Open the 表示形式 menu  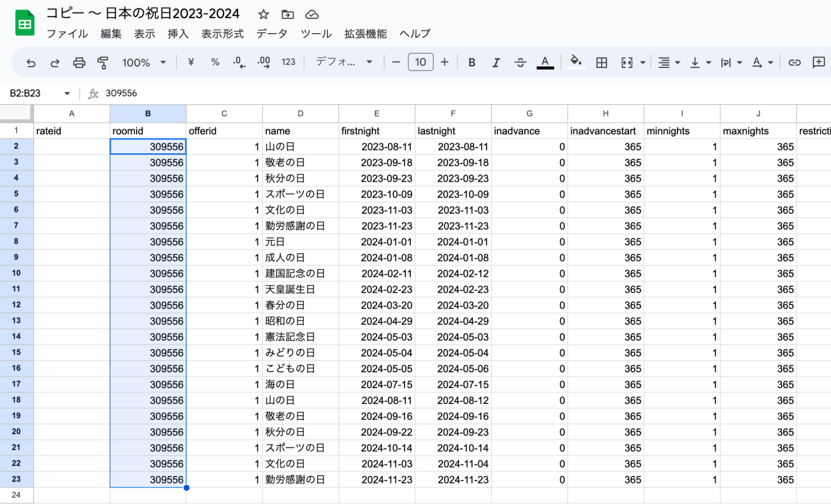click(222, 34)
